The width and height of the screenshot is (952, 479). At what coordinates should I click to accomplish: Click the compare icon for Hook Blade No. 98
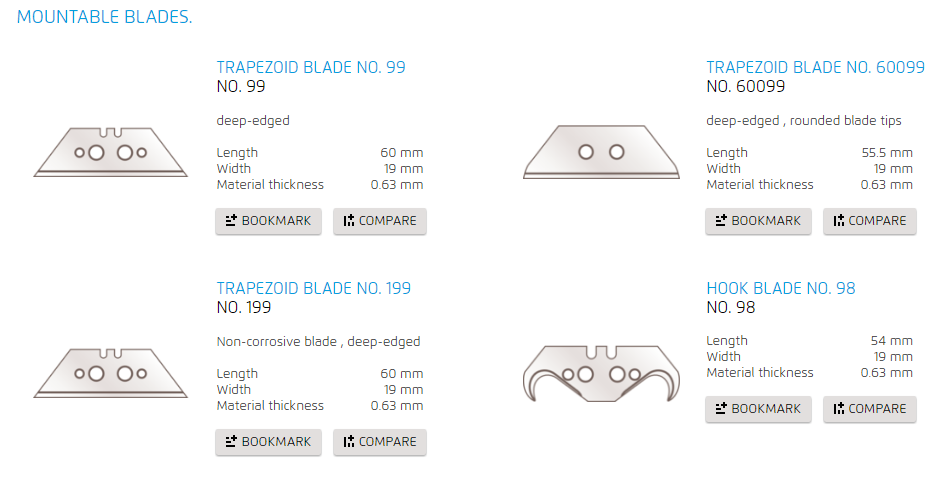(839, 409)
